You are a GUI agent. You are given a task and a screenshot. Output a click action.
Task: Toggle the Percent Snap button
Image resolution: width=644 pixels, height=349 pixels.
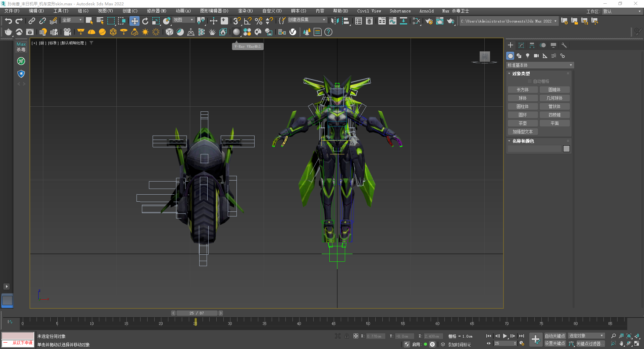coord(258,21)
